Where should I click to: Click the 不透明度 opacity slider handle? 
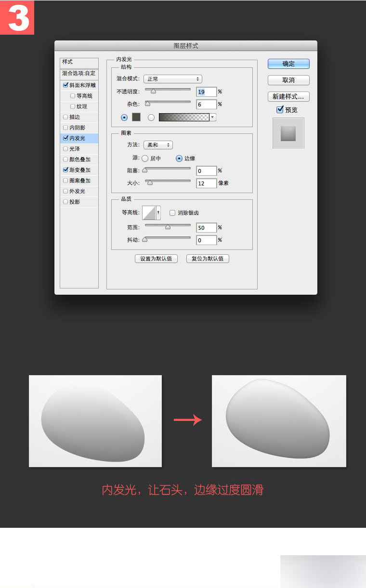coord(154,91)
